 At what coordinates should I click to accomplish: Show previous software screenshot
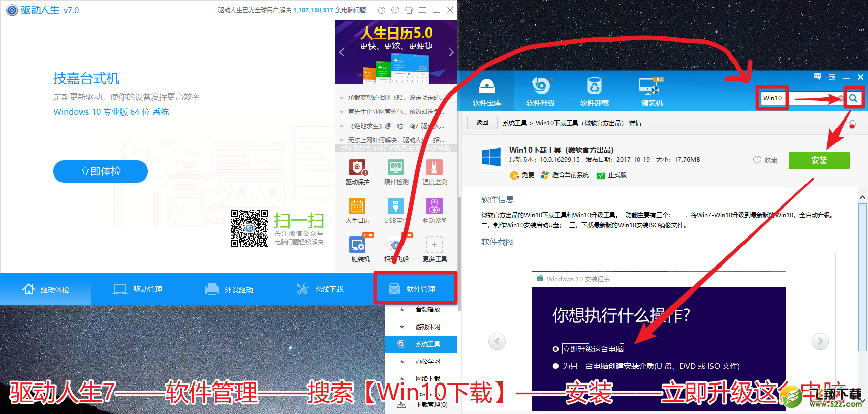point(497,341)
